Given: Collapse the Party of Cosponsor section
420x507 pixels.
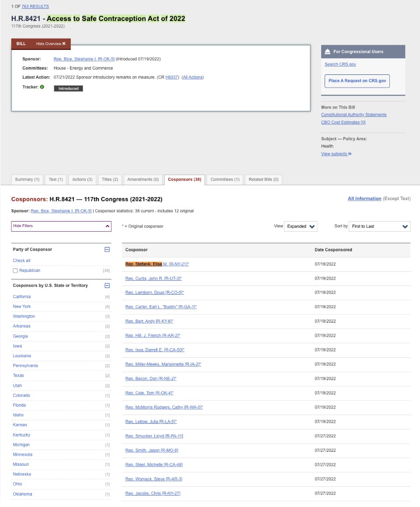Looking at the screenshot, I should (107, 249).
